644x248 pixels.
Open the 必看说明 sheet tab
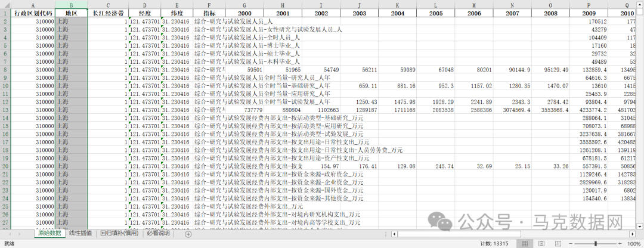click(x=158, y=234)
